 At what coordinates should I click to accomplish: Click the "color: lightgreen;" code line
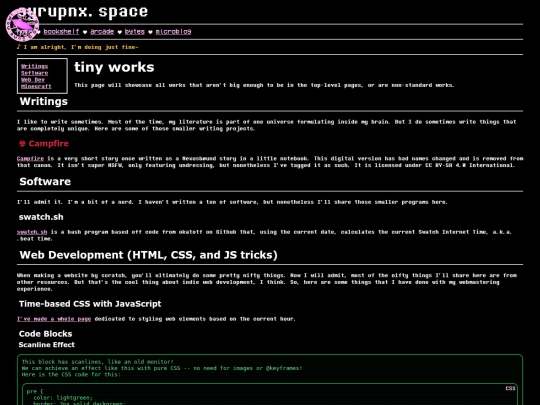[x=63, y=397]
